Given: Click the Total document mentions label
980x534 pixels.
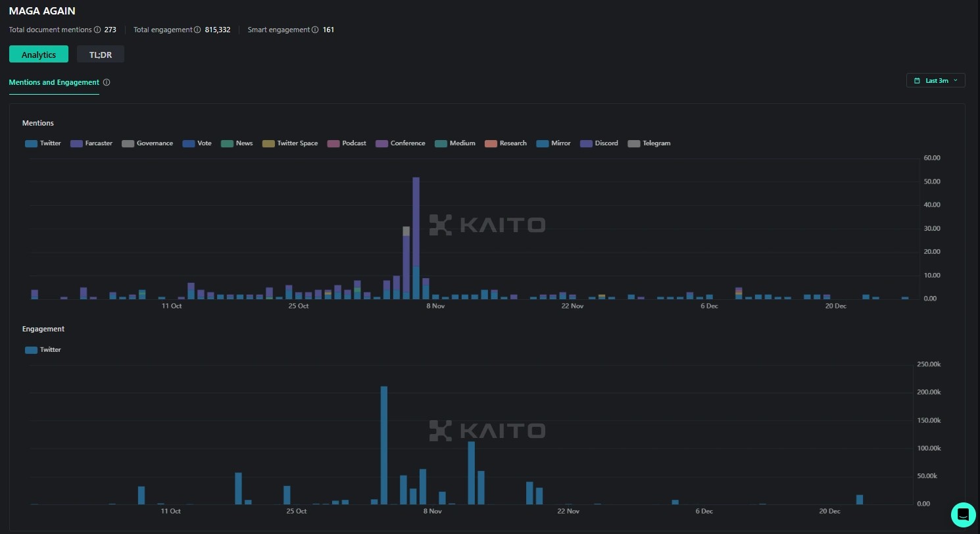Looking at the screenshot, I should coord(50,30).
